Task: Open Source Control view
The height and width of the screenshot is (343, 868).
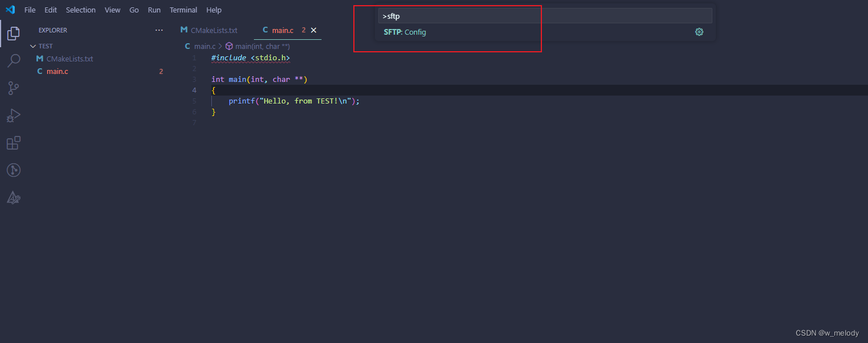Action: click(x=13, y=88)
